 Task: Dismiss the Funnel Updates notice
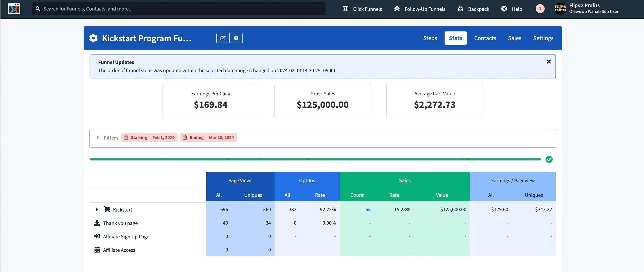(548, 62)
